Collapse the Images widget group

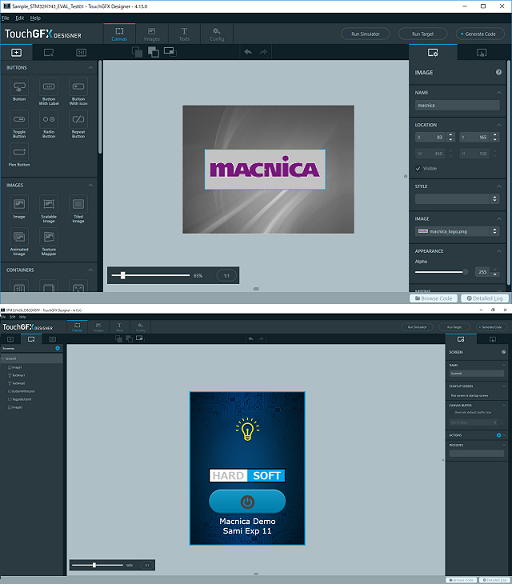point(90,185)
